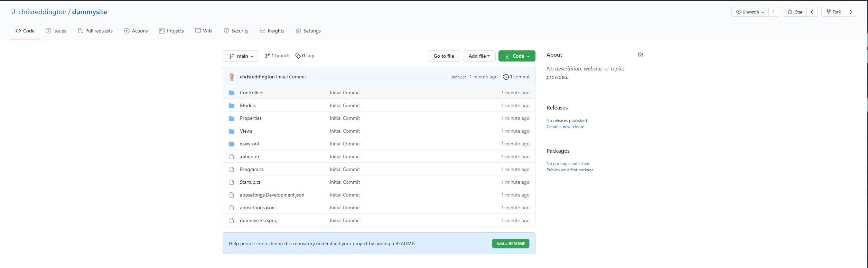
Task: Open the .gitignore file
Action: 250,156
